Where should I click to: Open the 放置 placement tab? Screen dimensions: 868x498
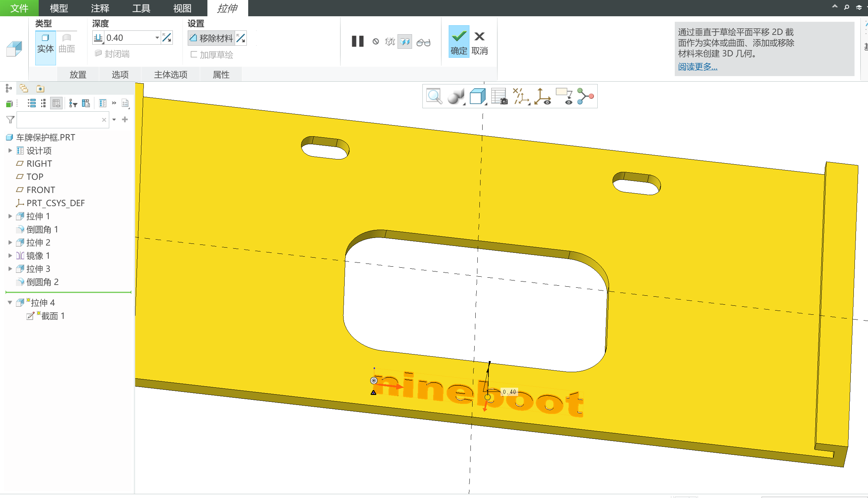78,74
